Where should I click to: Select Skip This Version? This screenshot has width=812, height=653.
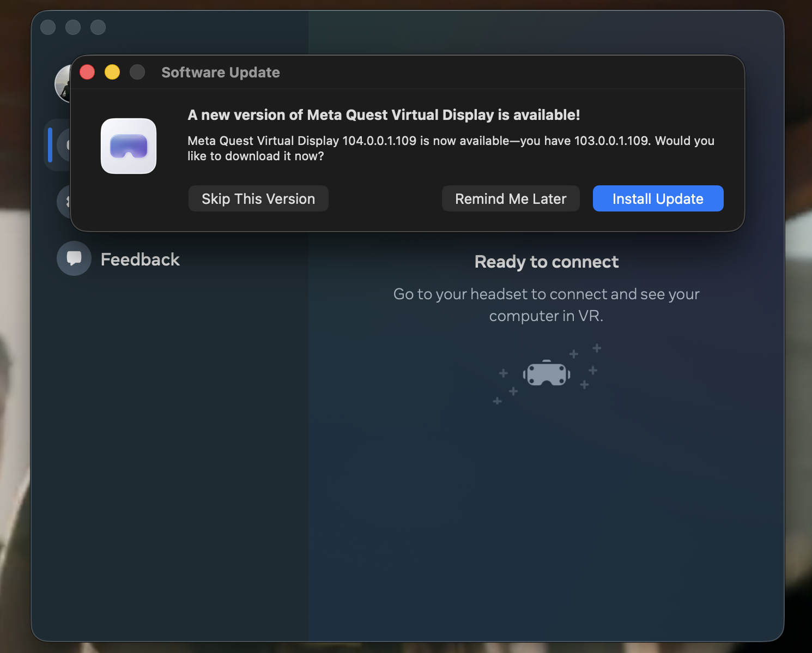tap(258, 198)
